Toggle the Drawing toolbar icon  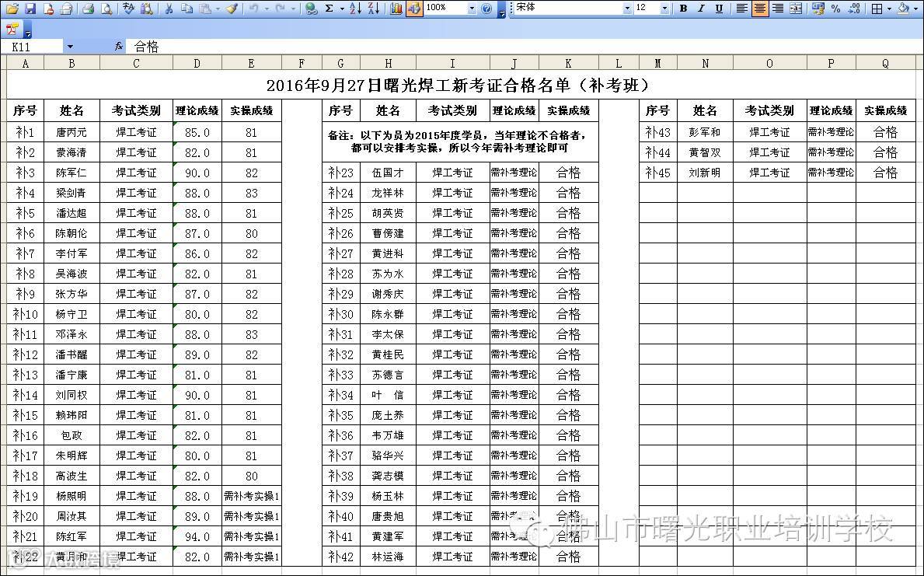pyautogui.click(x=414, y=9)
